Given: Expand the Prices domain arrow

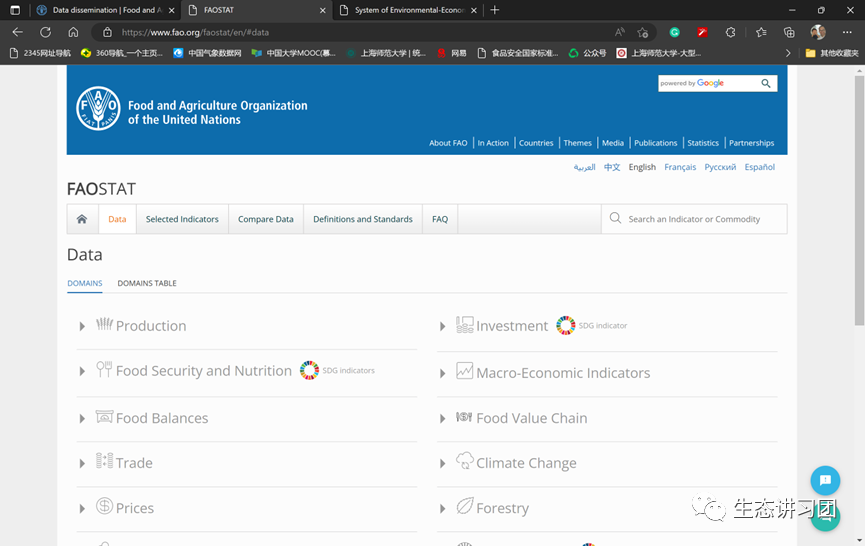Looking at the screenshot, I should click(82, 508).
